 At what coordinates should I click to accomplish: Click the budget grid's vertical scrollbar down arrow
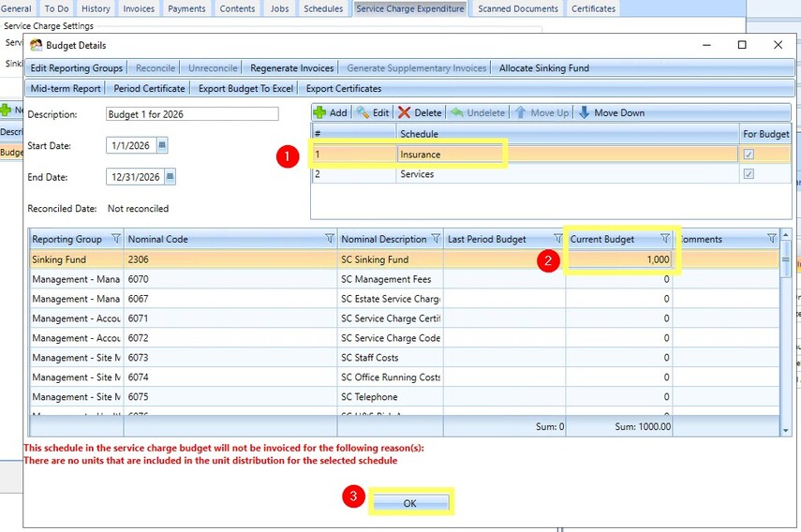coord(786,431)
